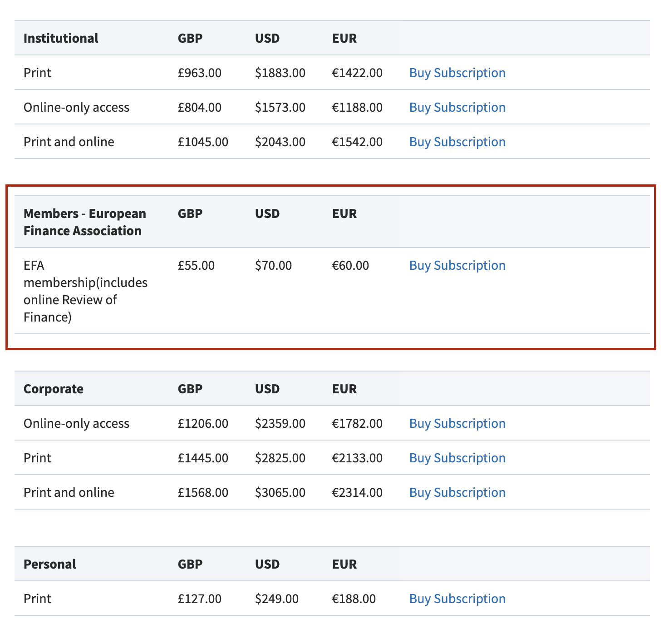Select the Members - European Finance Association heading
669x644 pixels.
84,222
